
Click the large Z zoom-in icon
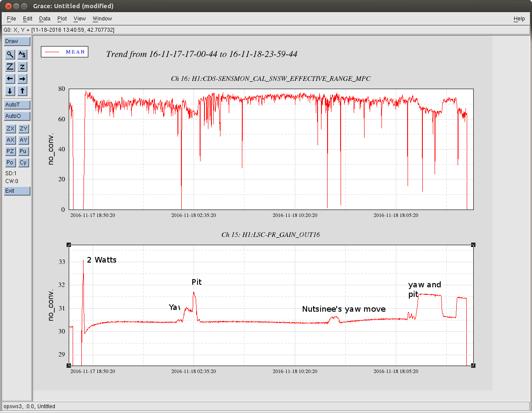(x=10, y=67)
